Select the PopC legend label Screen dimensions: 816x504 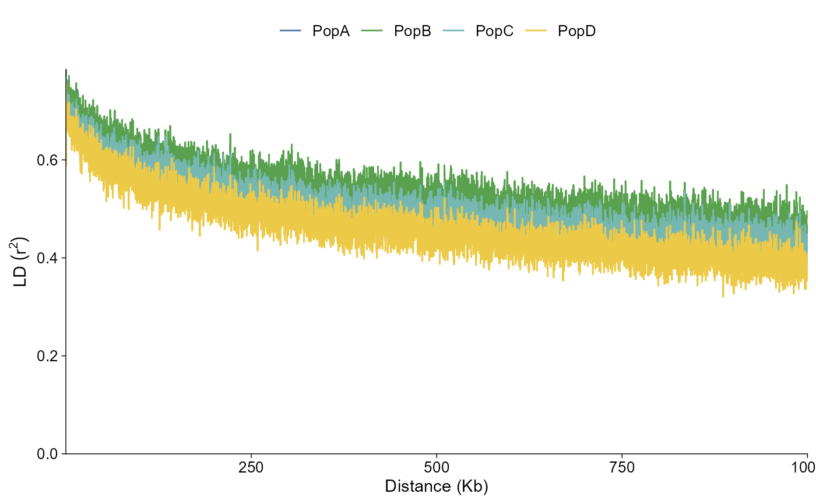tap(495, 31)
